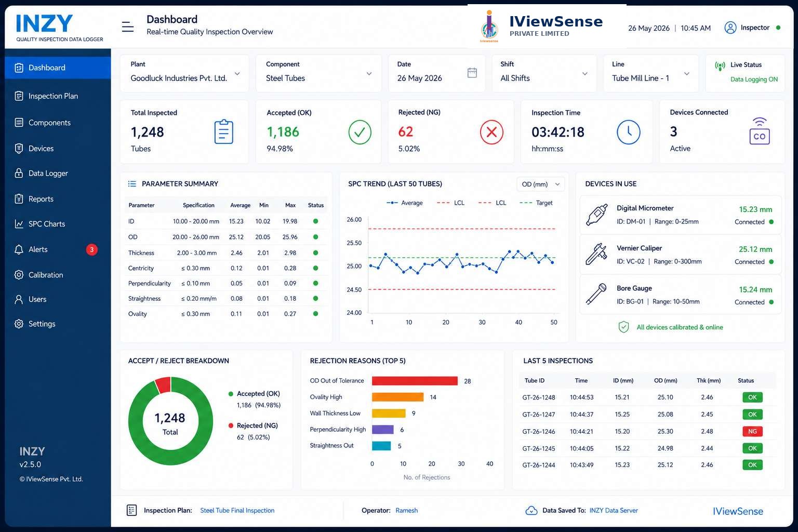
Task: Click the Digital Micrometer device icon
Action: [x=597, y=215]
